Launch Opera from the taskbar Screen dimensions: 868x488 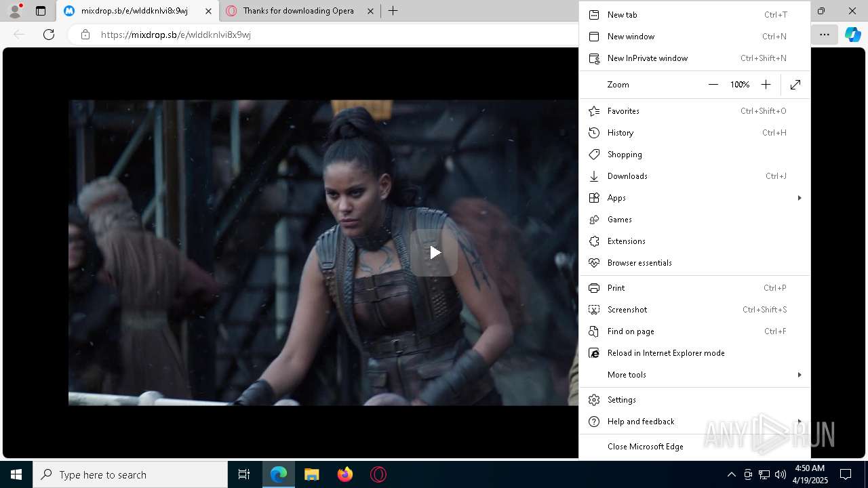pos(378,474)
